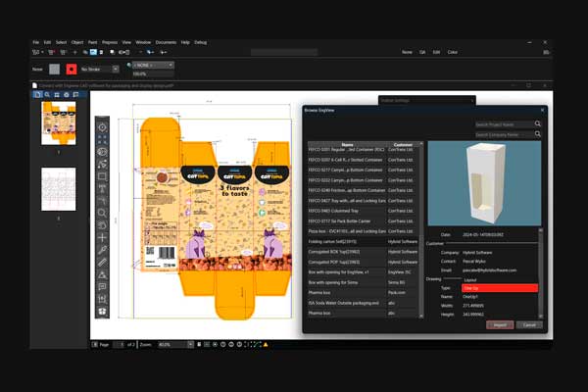Click the page number field in status bar
Viewport: 588px width, 392px height.
pos(119,344)
